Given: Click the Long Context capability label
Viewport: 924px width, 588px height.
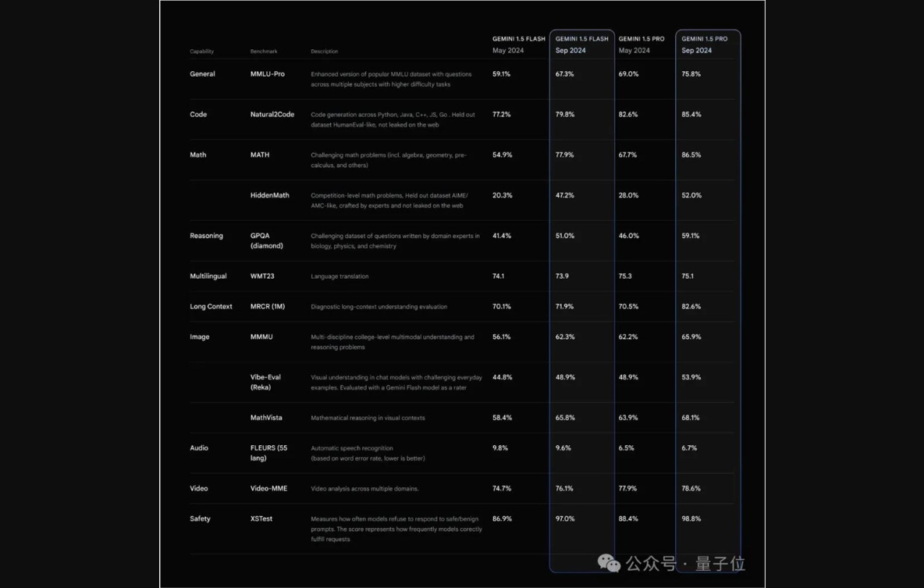Looking at the screenshot, I should pos(211,306).
